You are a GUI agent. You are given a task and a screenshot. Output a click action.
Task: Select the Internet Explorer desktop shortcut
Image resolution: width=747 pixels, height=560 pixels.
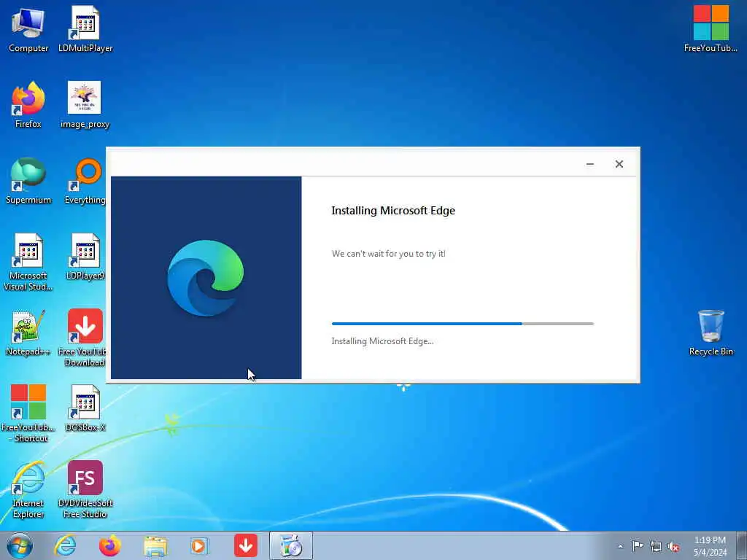tap(28, 489)
